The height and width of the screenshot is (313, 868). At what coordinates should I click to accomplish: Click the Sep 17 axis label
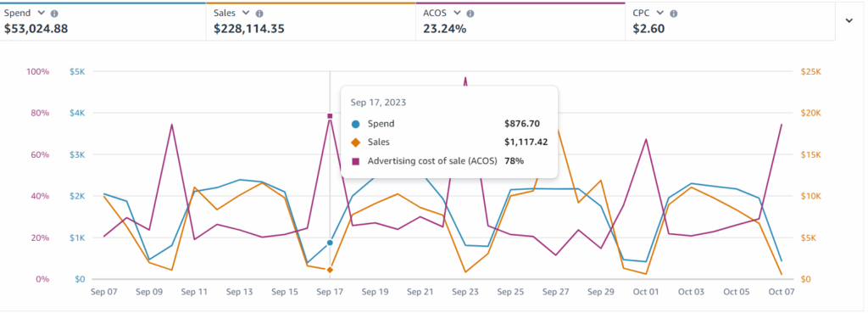[x=330, y=292]
